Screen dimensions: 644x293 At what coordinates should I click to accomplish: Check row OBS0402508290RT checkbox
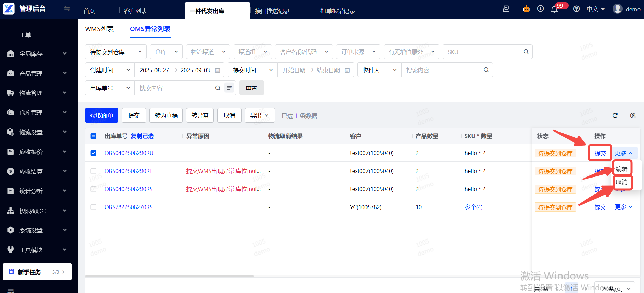93,171
